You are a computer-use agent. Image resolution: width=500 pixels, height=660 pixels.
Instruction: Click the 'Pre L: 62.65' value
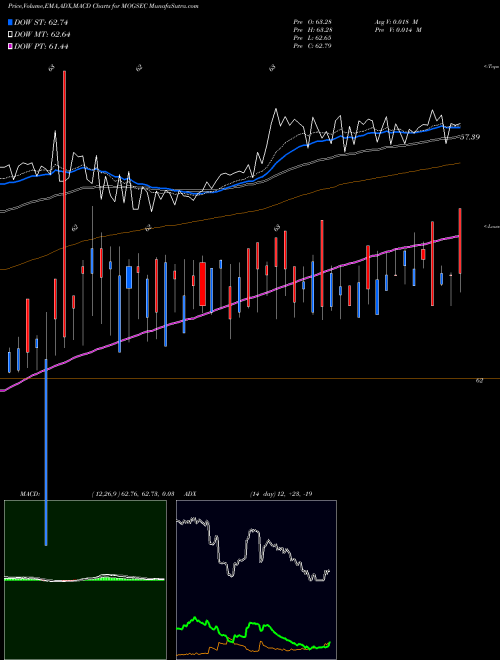pos(312,38)
